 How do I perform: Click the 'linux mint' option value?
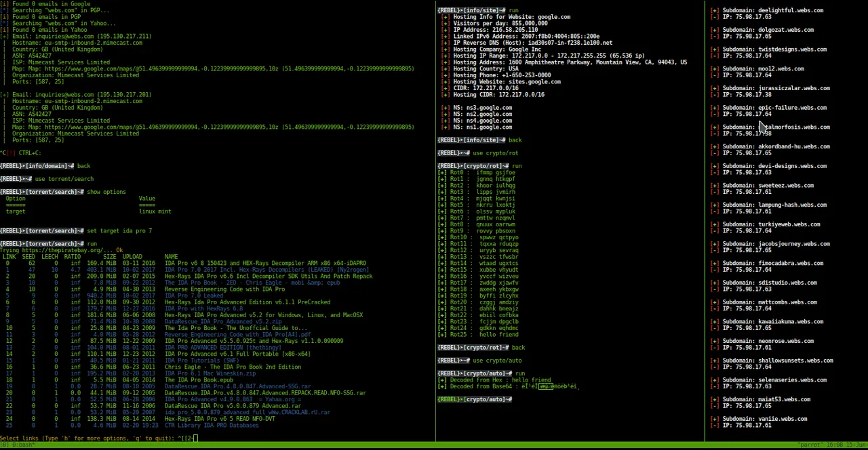click(155, 211)
